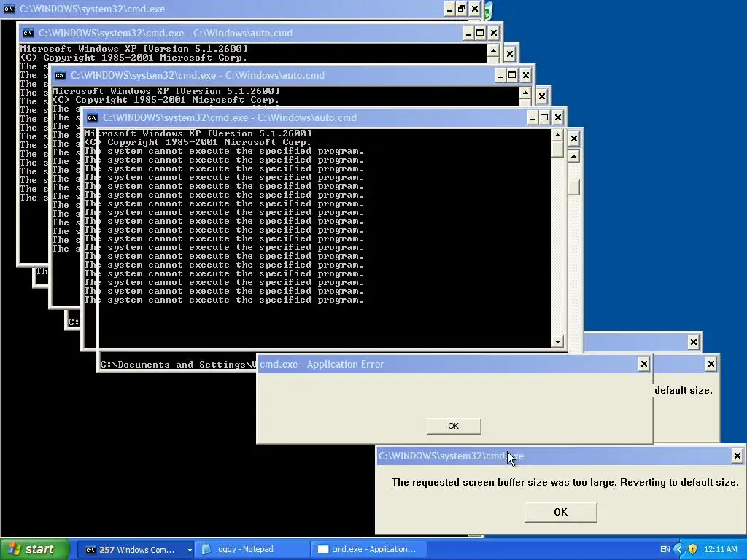Maximize the frontmost auto.cmd window
Screen dimensions: 747x560
pyautogui.click(x=544, y=117)
